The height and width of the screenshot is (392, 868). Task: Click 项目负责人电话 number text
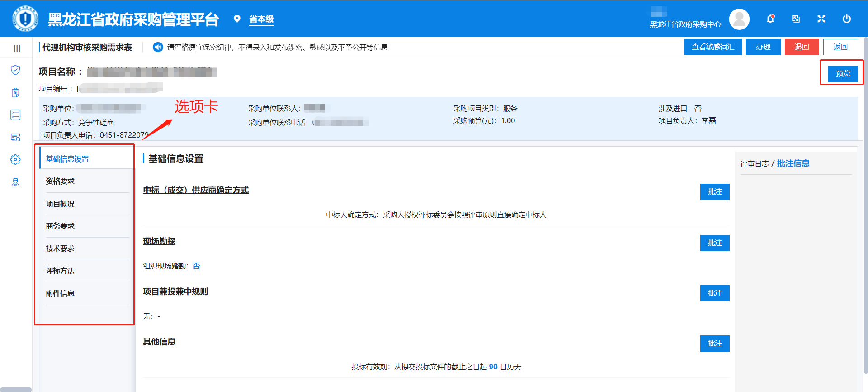(x=126, y=135)
